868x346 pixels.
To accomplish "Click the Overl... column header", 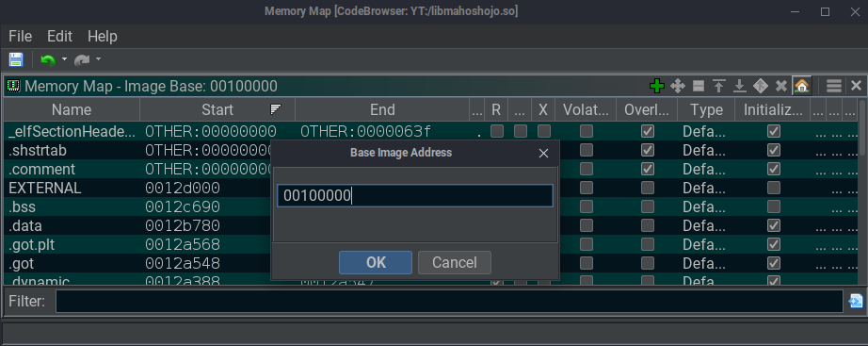I will tap(647, 109).
